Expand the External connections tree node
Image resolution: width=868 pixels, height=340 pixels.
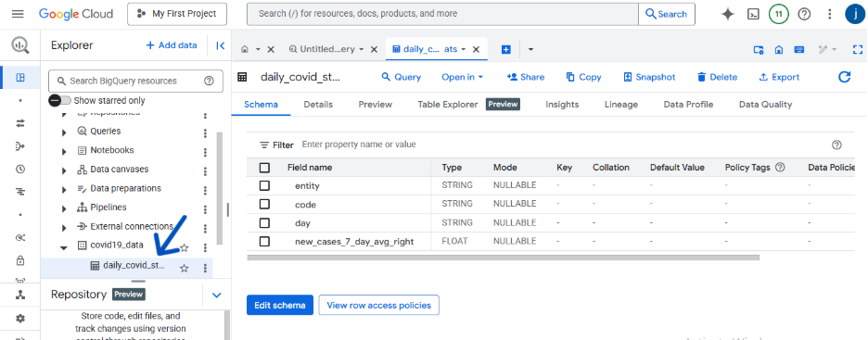coord(64,227)
